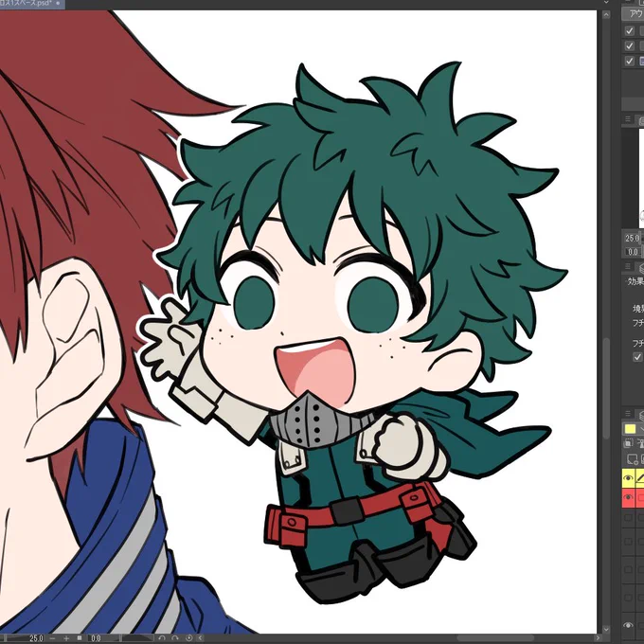Open the navigator panel hamburger menu

pos(628,119)
